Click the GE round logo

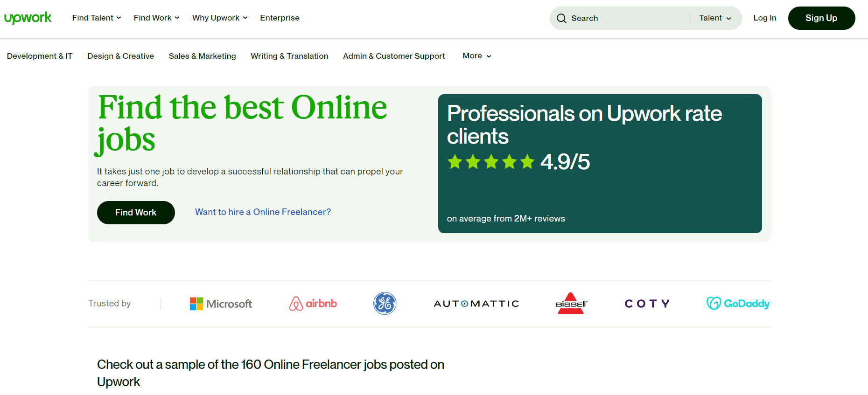pos(385,304)
